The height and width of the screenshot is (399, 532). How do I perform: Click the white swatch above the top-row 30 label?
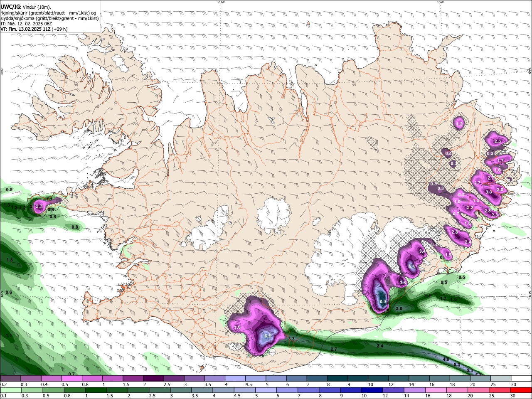521,379
